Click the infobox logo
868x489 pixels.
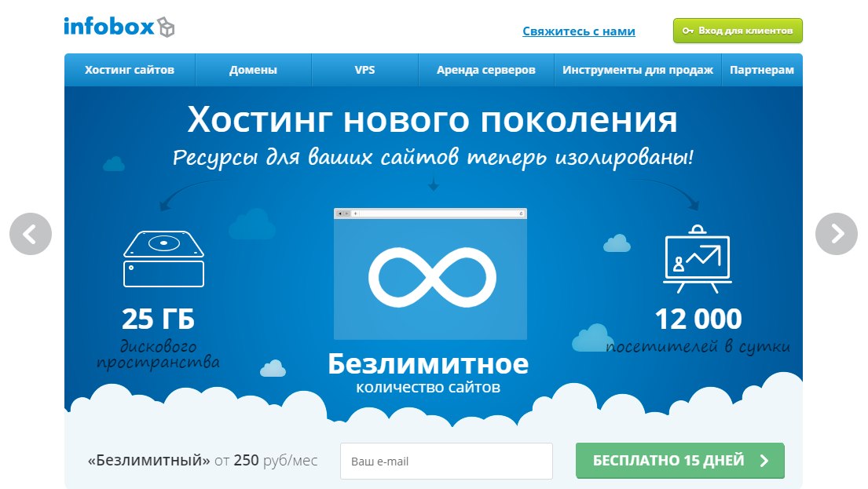pyautogui.click(x=119, y=27)
